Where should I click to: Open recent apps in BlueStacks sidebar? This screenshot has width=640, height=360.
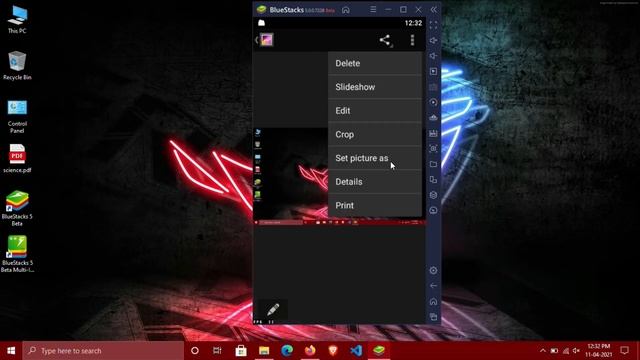coord(433,317)
